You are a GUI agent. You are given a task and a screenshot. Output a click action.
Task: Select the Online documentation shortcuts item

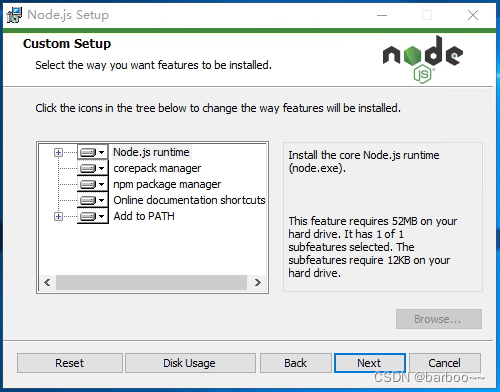(x=189, y=200)
